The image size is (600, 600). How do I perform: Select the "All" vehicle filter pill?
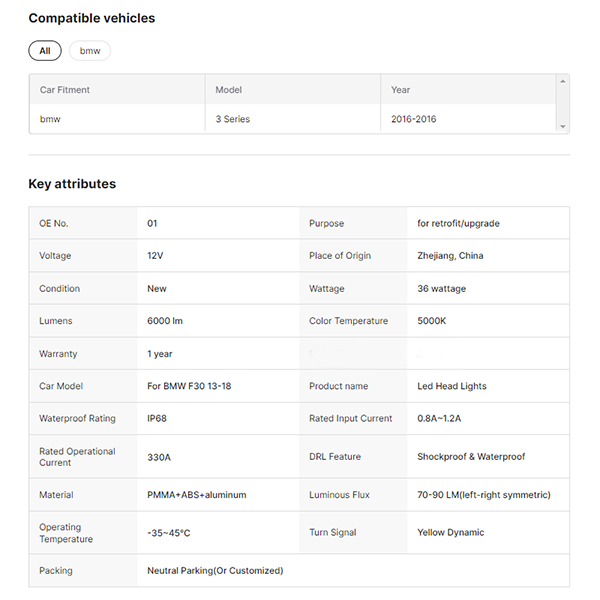[44, 51]
